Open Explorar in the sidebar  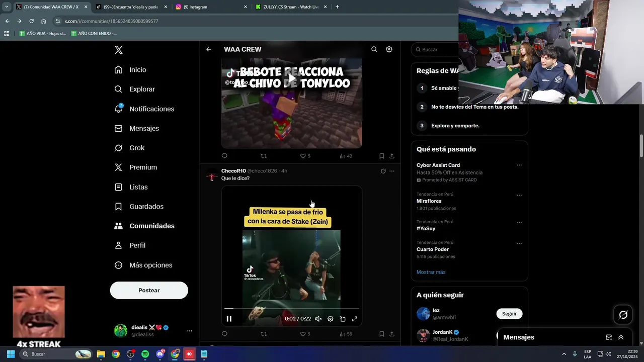click(134, 89)
